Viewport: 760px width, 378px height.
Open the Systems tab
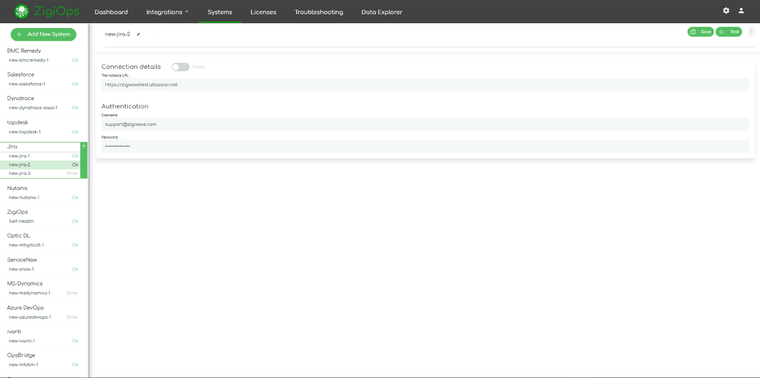(x=220, y=12)
